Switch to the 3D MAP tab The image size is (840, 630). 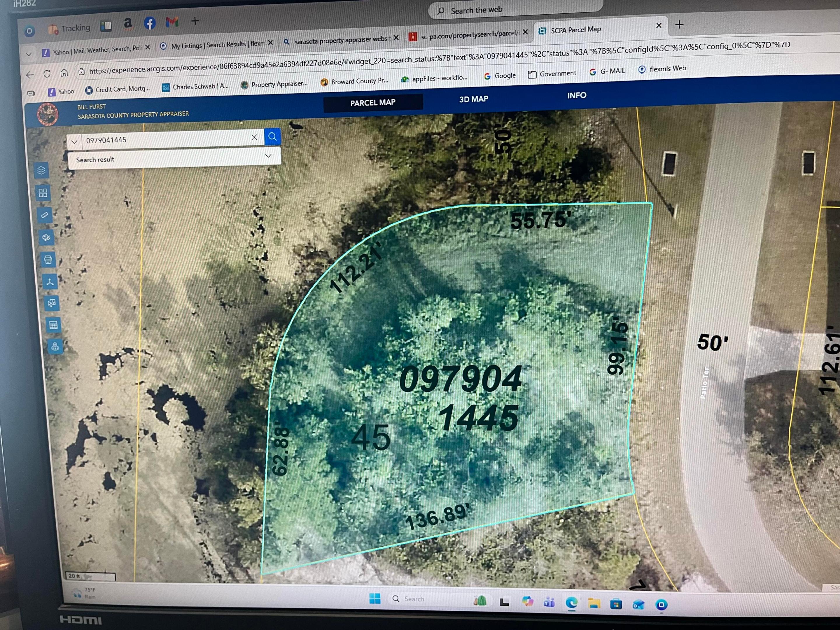coord(474,99)
